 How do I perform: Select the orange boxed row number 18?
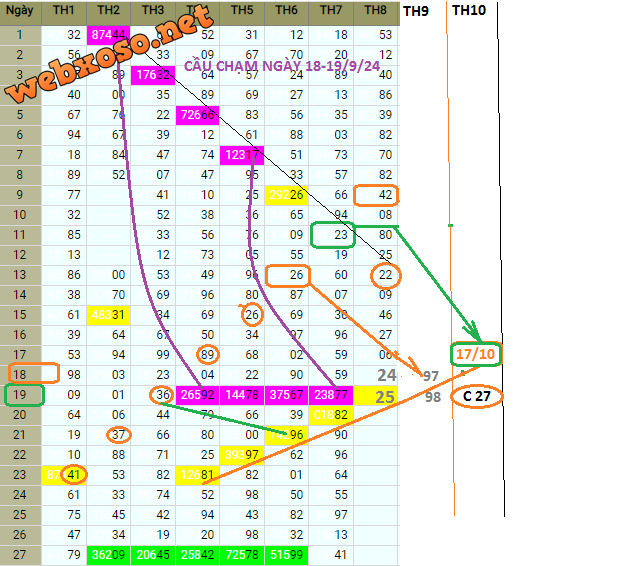pyautogui.click(x=21, y=373)
